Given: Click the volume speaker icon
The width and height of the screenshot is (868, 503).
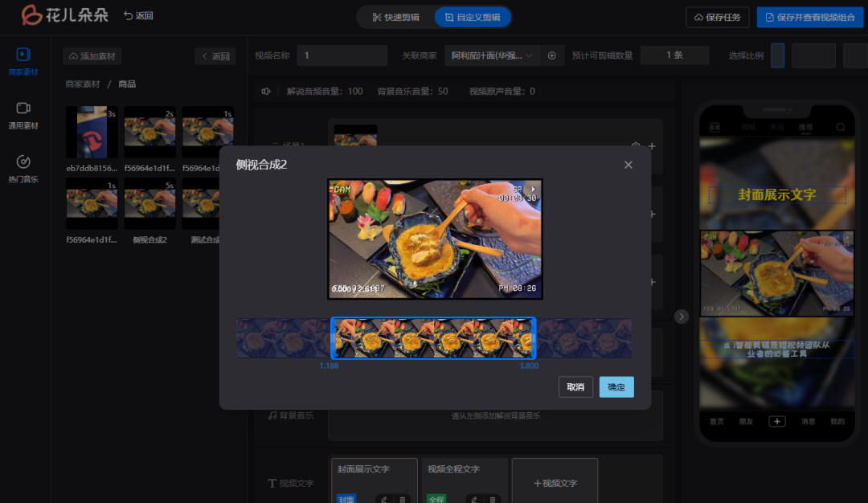Looking at the screenshot, I should point(266,92).
